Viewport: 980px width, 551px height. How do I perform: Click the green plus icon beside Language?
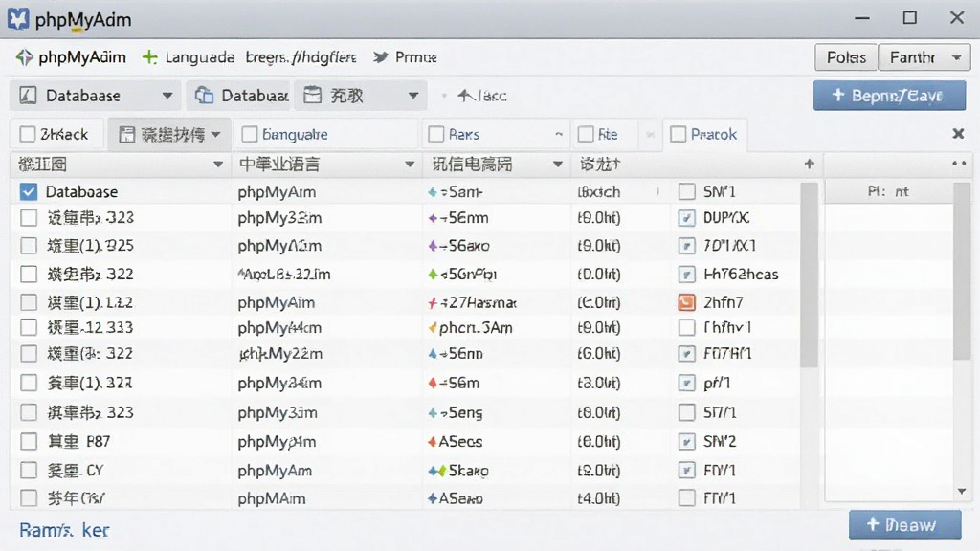coord(149,57)
